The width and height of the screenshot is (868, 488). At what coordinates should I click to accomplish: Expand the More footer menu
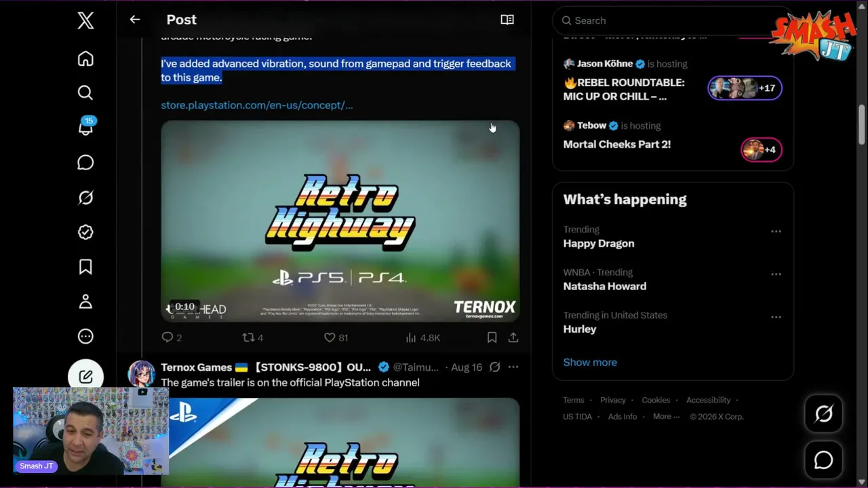[x=666, y=416]
